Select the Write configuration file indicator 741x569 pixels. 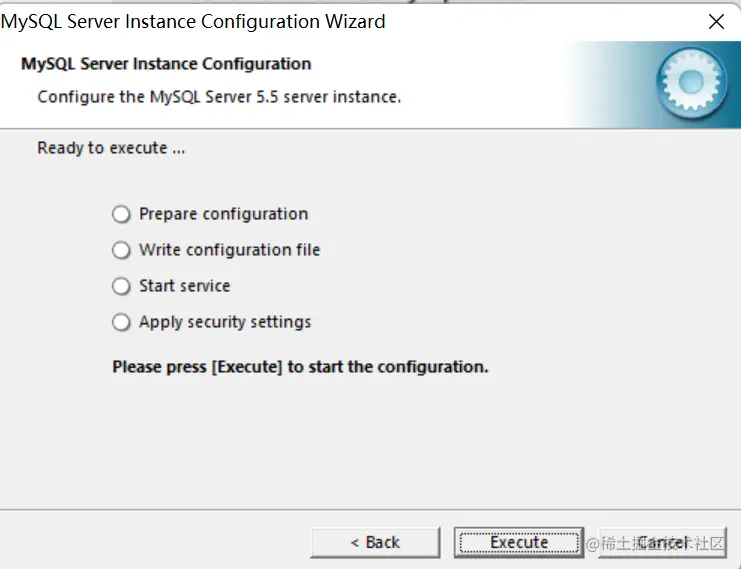[121, 250]
